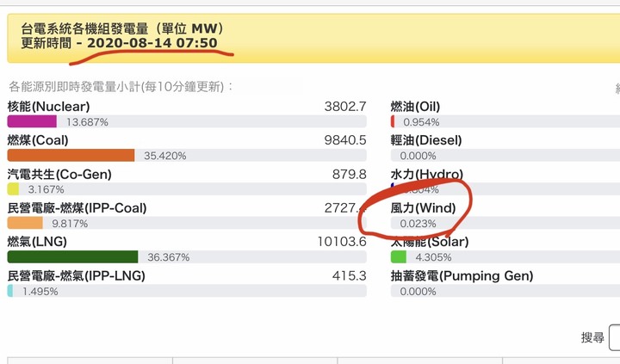Click the orange Coal progress bar
This screenshot has height=364, width=620.
point(71,155)
